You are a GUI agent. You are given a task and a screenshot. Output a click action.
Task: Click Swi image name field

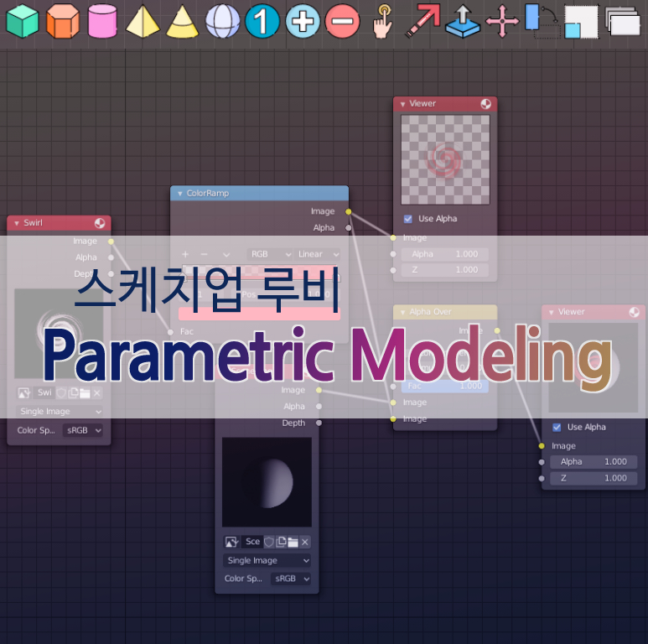(44, 392)
